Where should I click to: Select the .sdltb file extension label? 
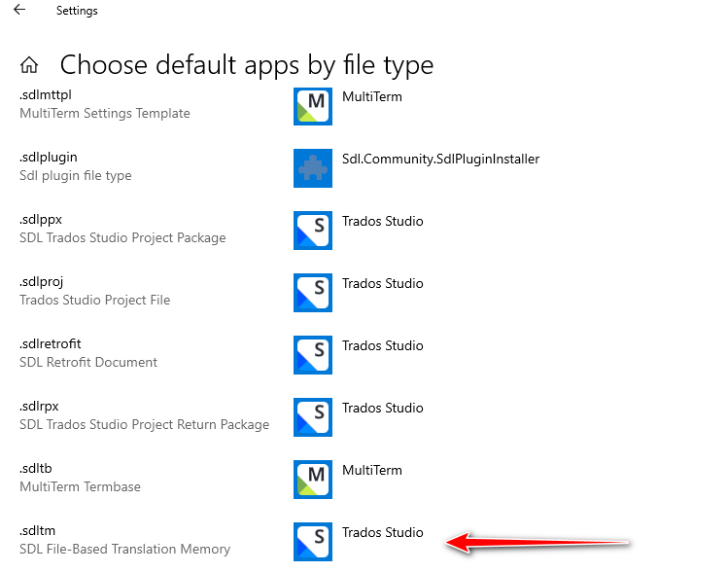36,468
